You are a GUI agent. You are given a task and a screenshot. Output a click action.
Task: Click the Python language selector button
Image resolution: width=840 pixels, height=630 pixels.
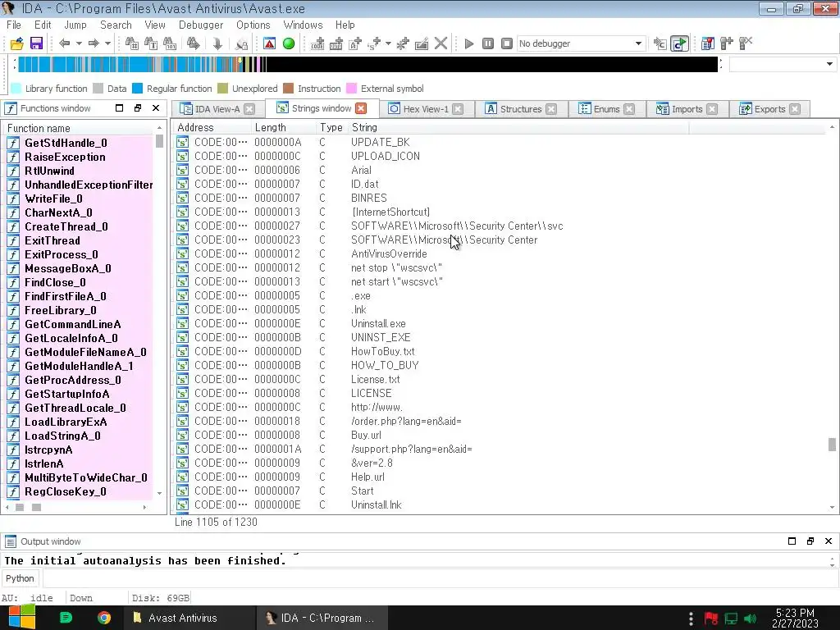pyautogui.click(x=20, y=578)
